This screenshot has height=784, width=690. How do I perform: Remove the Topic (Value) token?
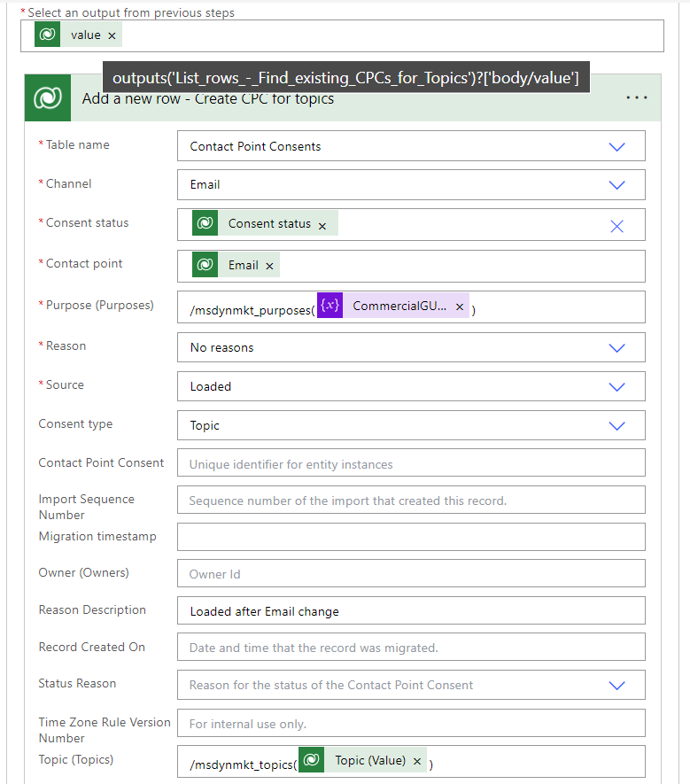tap(416, 761)
